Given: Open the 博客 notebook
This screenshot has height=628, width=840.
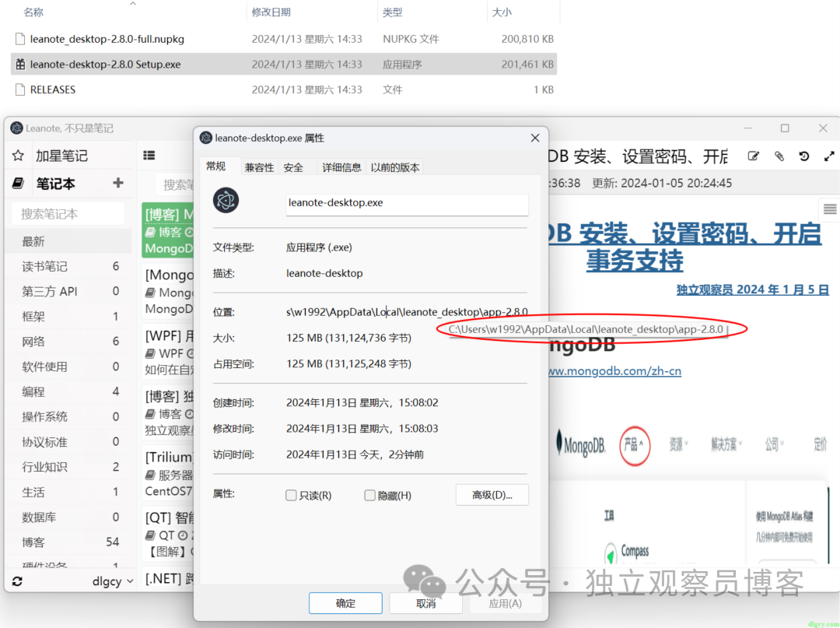Looking at the screenshot, I should [x=68, y=542].
